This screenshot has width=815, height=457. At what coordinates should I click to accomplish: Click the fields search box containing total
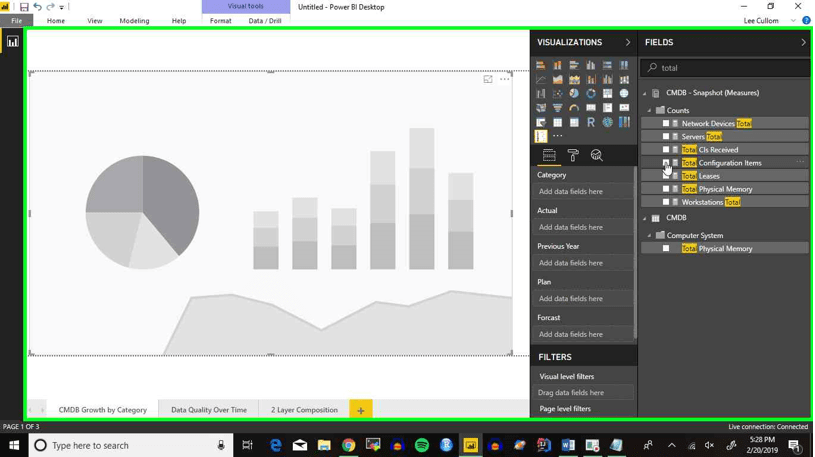[x=726, y=68]
